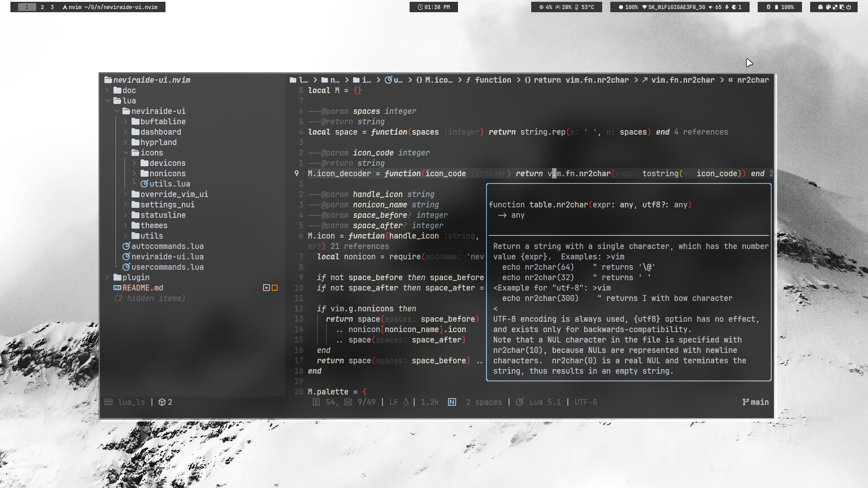
Task: Click the WiFi network name indicator
Action: point(676,7)
